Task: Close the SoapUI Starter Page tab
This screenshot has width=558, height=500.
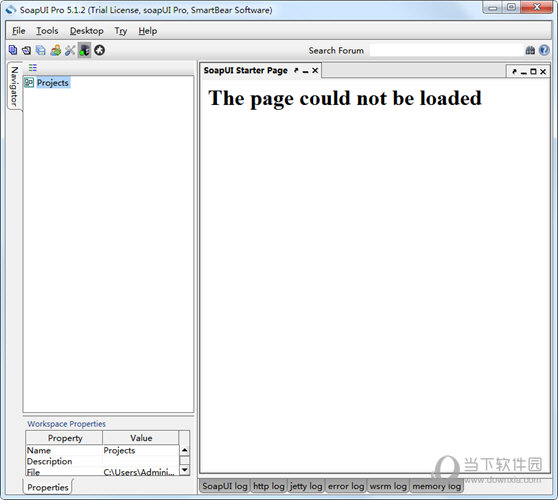Action: click(315, 70)
